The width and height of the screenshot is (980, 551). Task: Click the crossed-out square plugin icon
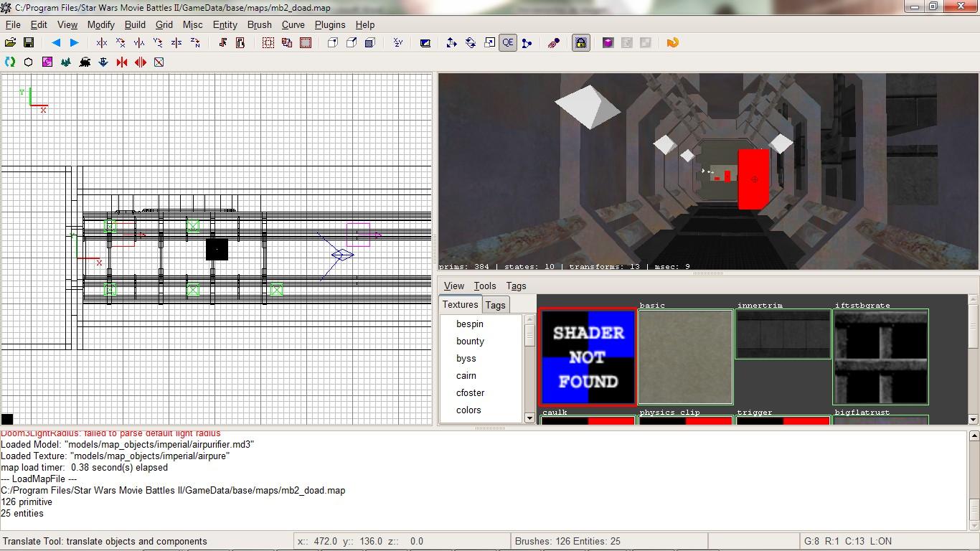tap(159, 62)
